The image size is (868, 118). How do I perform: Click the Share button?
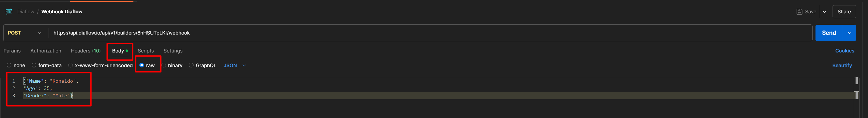[x=844, y=12]
